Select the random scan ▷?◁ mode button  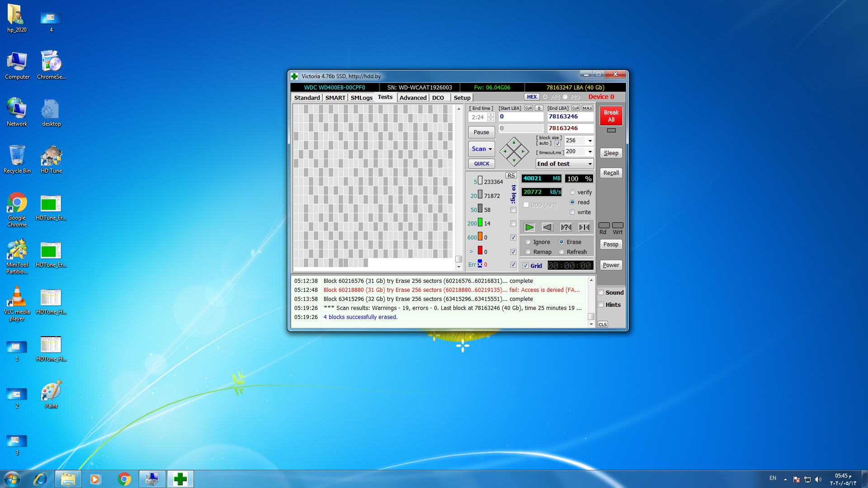click(x=566, y=227)
